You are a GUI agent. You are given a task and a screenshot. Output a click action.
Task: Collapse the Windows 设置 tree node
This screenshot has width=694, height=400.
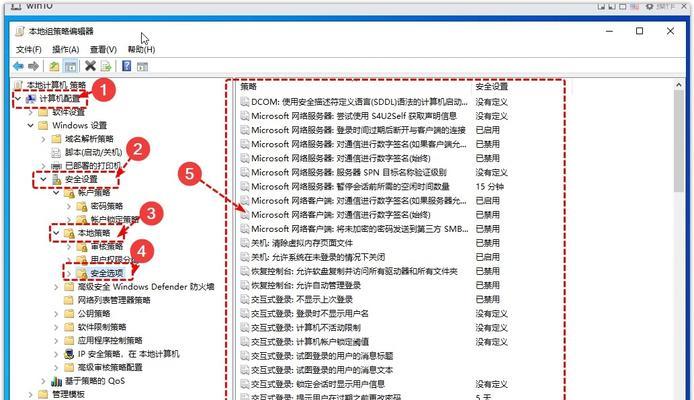coord(31,125)
